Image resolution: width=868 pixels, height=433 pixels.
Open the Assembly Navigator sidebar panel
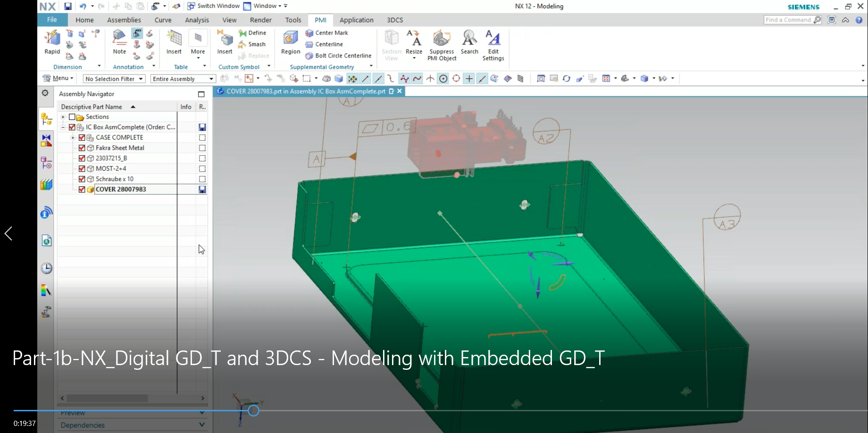click(46, 118)
